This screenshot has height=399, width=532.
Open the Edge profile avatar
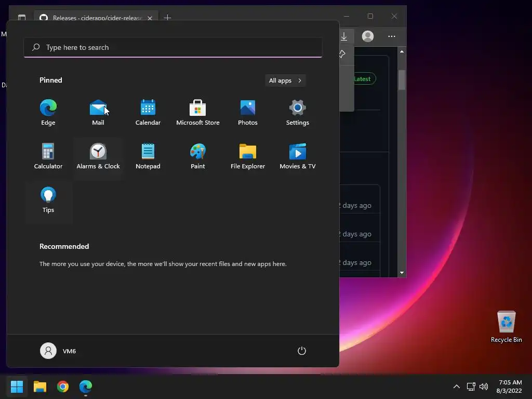click(368, 36)
